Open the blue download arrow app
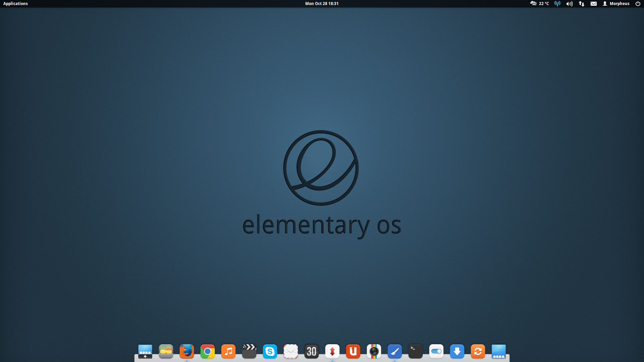This screenshot has width=644, height=362. click(457, 352)
